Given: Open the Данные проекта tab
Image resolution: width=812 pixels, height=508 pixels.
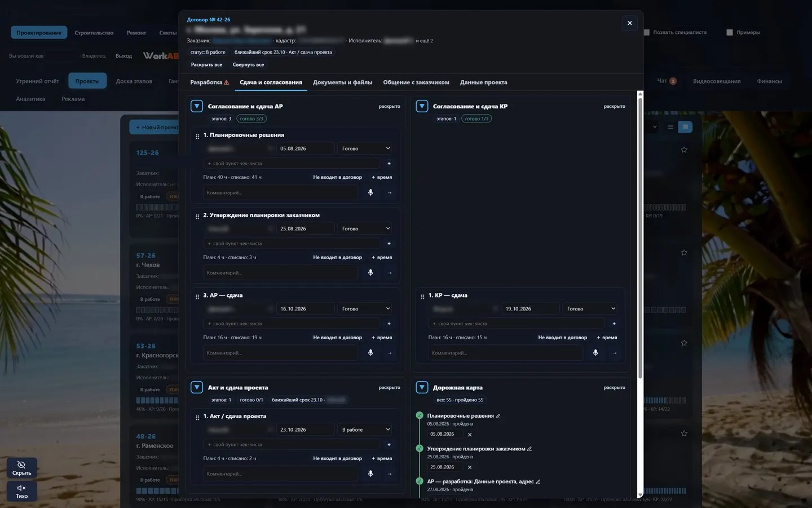Looking at the screenshot, I should [483, 82].
